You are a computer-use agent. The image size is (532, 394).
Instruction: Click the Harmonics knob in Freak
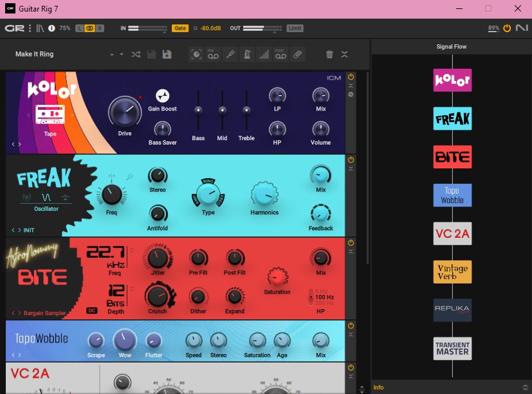[x=264, y=194]
